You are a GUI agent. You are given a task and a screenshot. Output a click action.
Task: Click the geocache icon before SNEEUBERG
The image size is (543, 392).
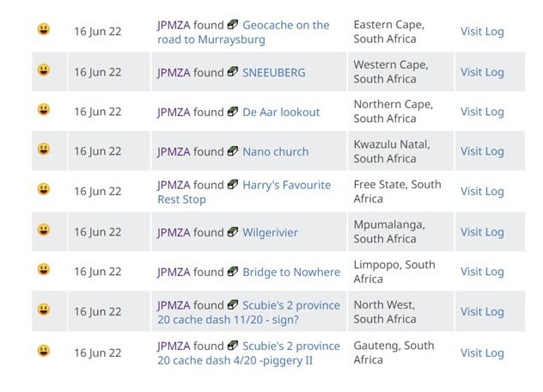[x=233, y=72]
